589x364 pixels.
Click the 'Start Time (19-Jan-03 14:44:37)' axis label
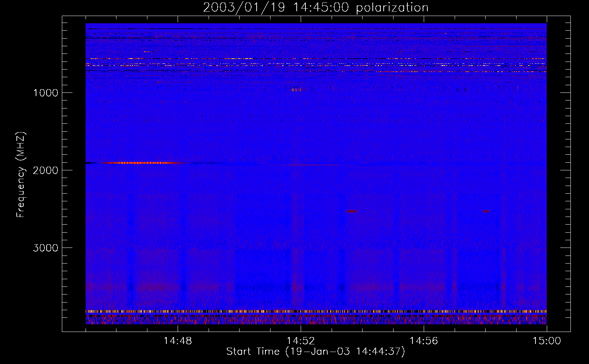click(x=316, y=352)
